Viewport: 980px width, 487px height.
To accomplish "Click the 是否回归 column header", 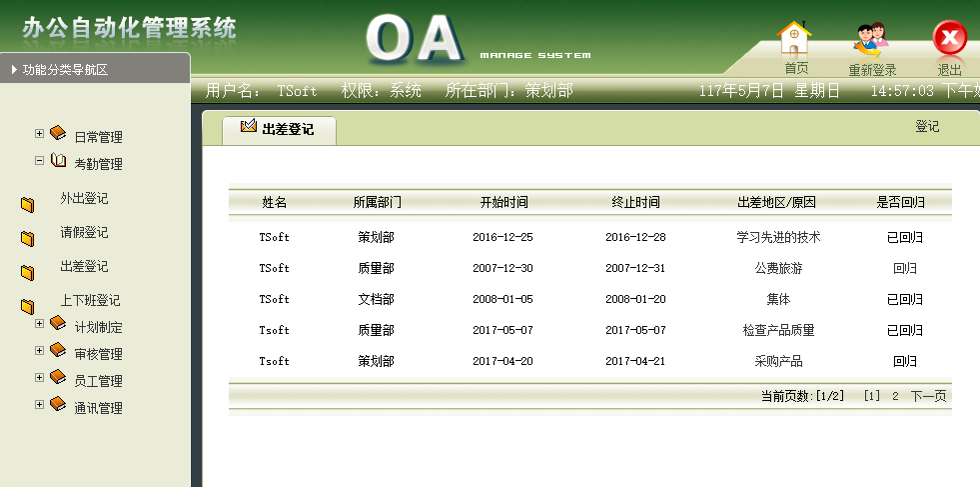I will [x=901, y=202].
